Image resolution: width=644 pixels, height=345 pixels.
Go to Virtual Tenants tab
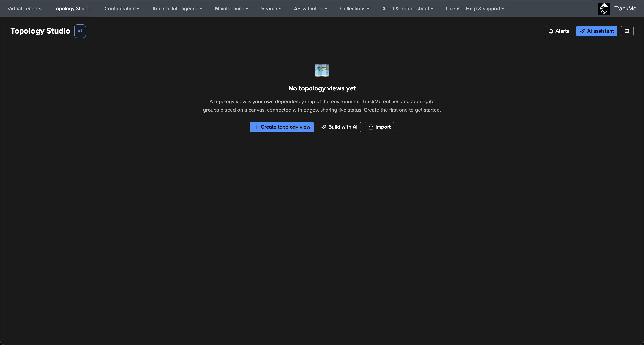pos(24,9)
